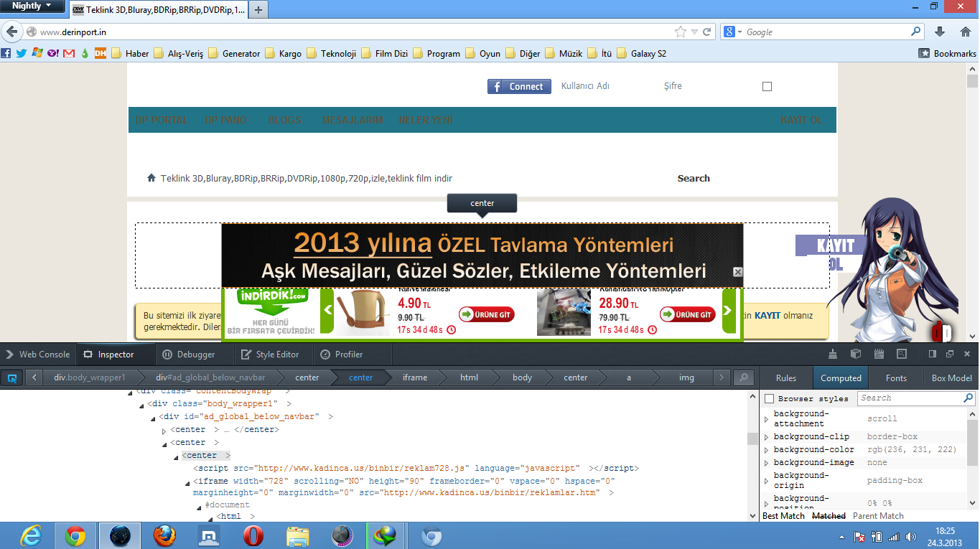This screenshot has width=980, height=549.
Task: Close the developer tools panel
Action: click(x=966, y=354)
